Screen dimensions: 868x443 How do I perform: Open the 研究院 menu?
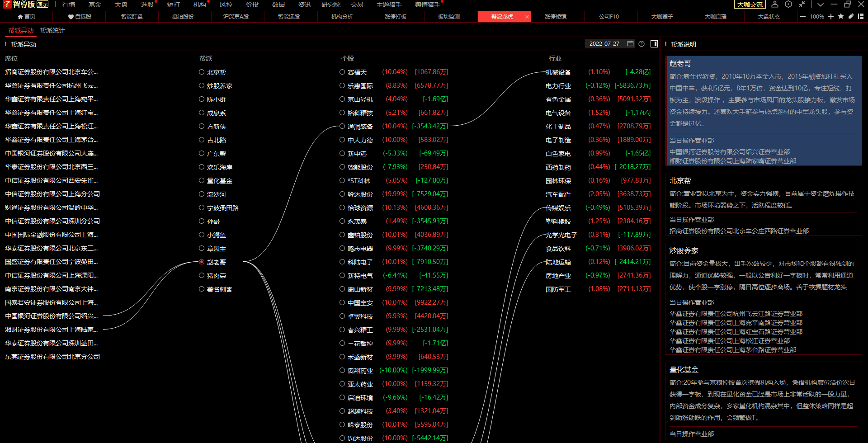click(331, 5)
